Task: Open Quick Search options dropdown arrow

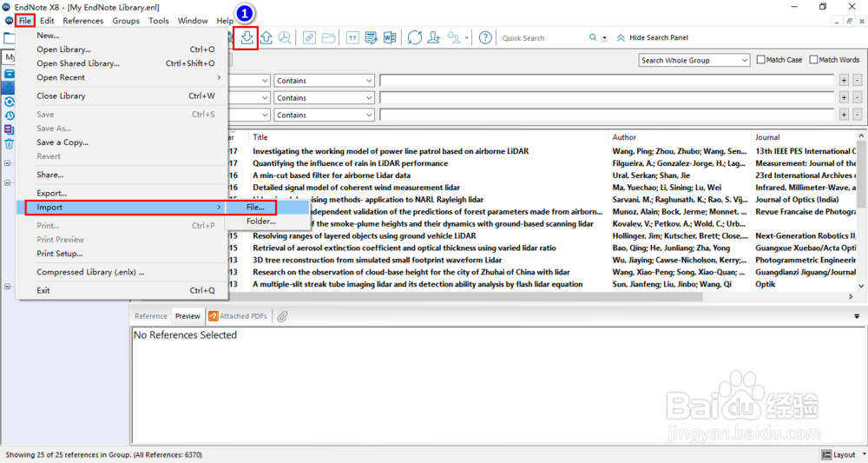Action: pos(604,38)
